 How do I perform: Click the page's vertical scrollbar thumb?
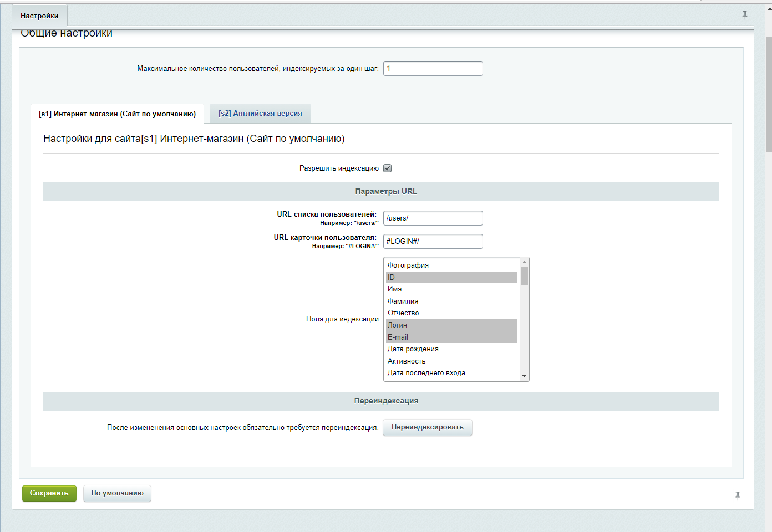(x=769, y=94)
